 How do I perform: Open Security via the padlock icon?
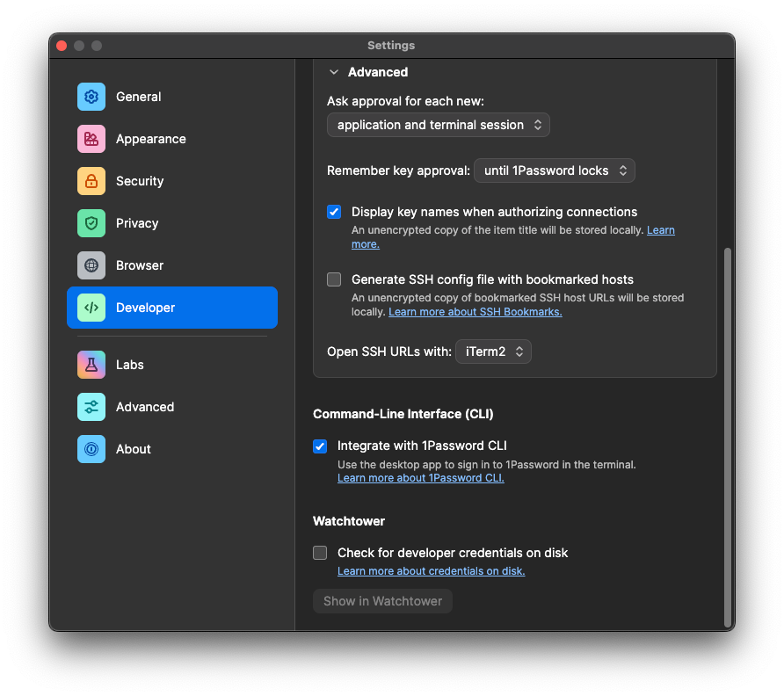(x=91, y=181)
